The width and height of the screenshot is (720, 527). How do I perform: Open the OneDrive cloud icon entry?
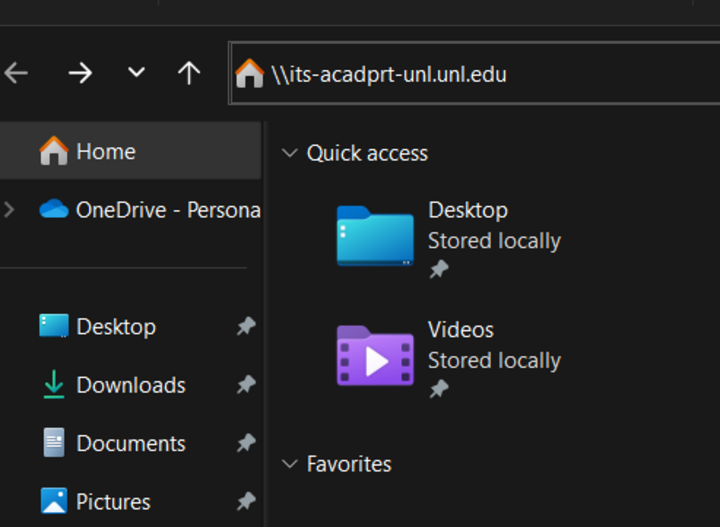(53, 210)
